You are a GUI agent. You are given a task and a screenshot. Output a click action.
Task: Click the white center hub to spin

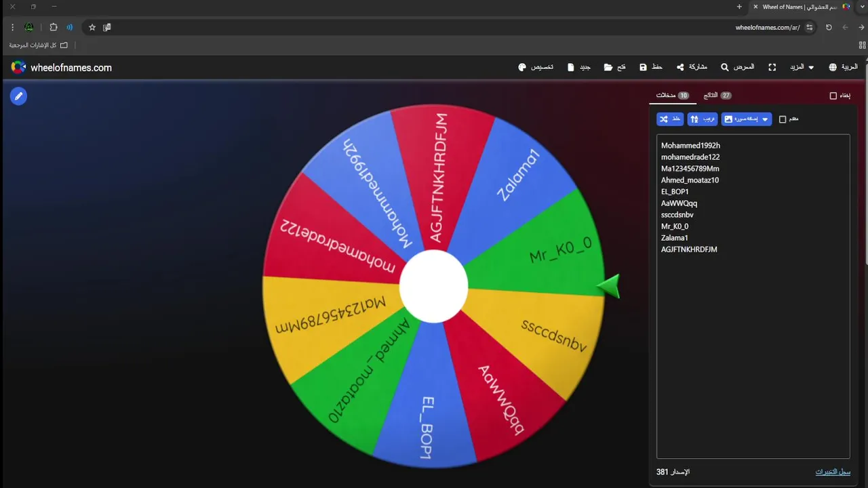click(x=433, y=287)
